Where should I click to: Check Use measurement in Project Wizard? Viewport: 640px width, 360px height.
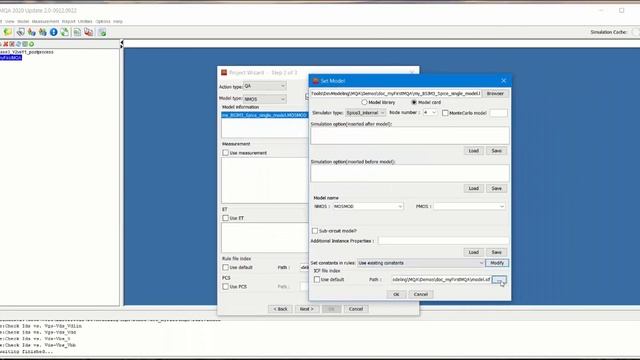point(225,153)
